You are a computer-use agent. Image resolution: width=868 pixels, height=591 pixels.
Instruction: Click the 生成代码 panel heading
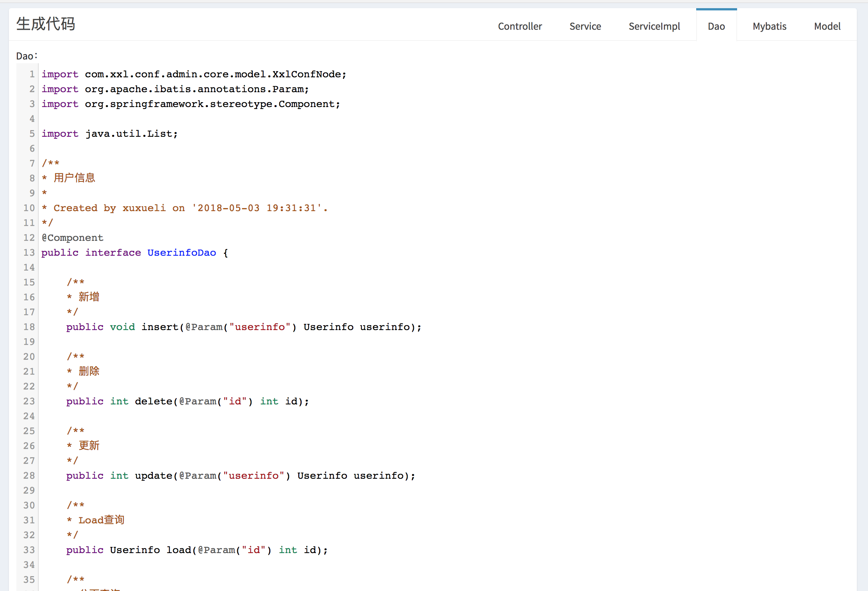click(x=46, y=24)
